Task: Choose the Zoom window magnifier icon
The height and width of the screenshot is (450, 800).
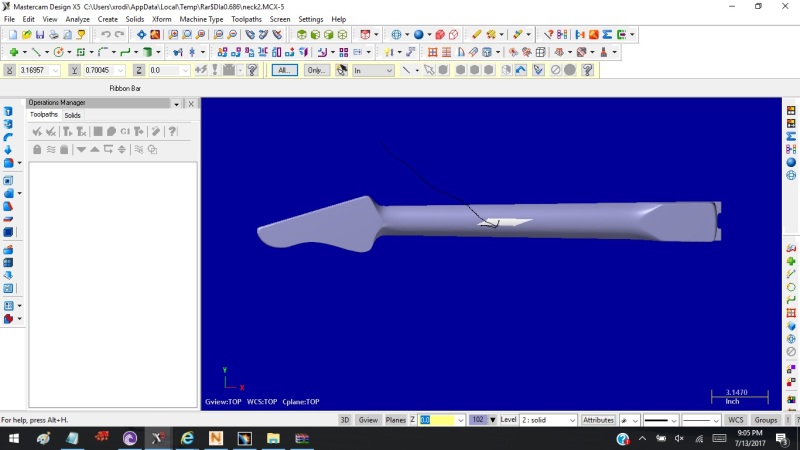Action: 173,35
